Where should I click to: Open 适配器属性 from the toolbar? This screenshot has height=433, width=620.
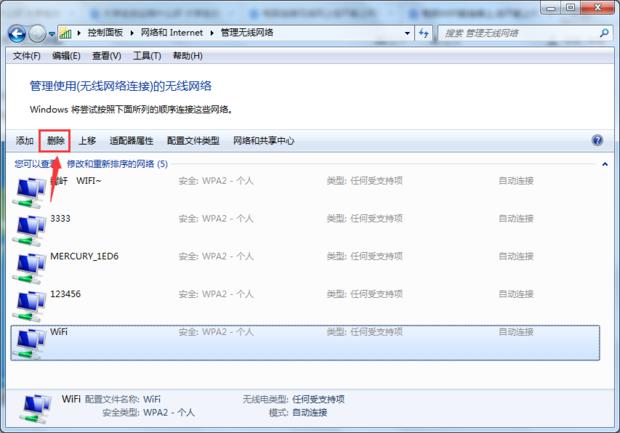click(x=131, y=141)
